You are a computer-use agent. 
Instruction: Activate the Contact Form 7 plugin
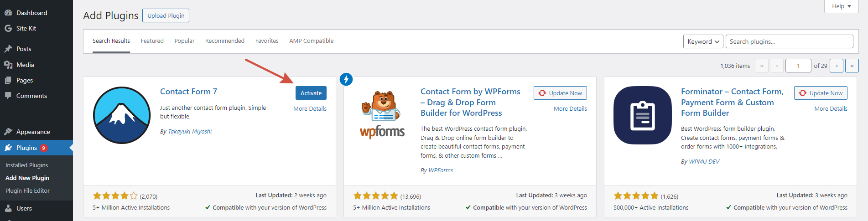311,93
